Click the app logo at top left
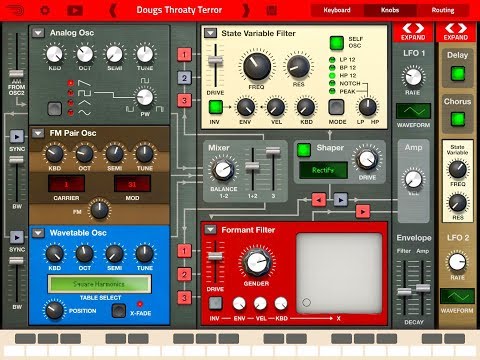Image resolution: width=480 pixels, height=360 pixels. click(x=15, y=11)
